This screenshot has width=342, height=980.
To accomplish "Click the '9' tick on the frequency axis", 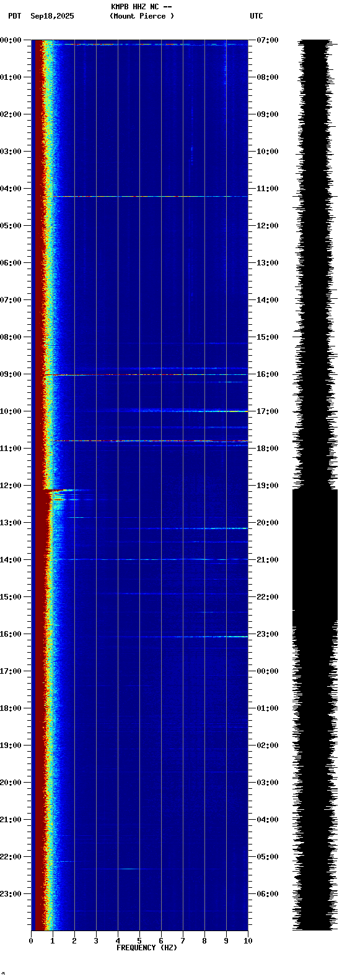I will [x=226, y=941].
